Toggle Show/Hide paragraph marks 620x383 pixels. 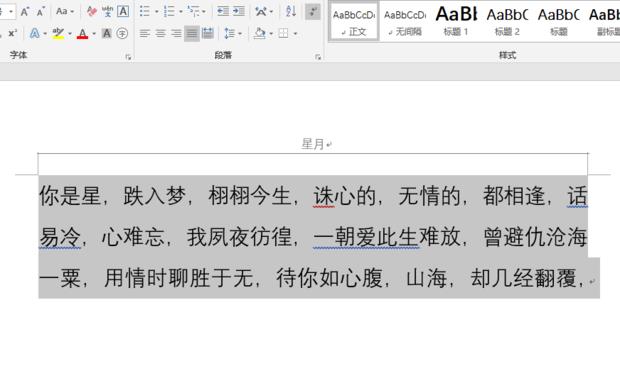point(313,11)
